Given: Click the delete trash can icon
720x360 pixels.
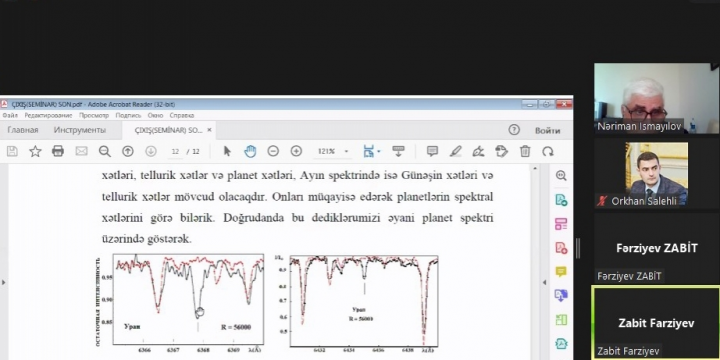Looking at the screenshot, I should point(525,151).
